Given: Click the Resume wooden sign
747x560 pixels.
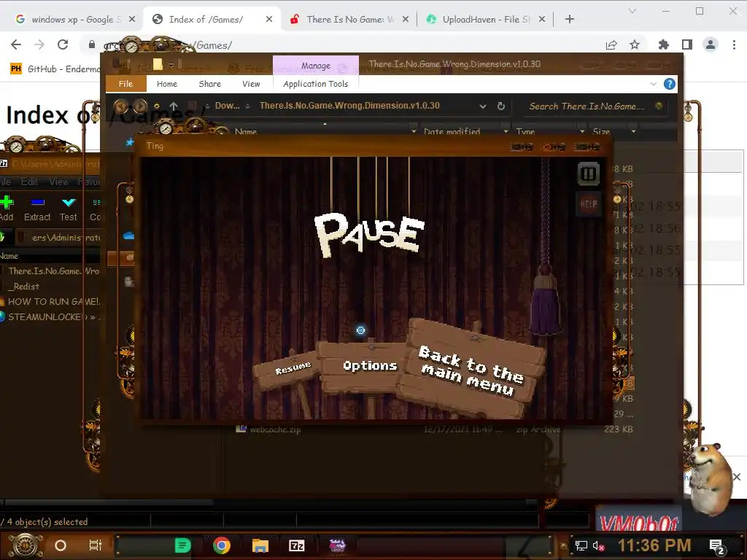Looking at the screenshot, I should (x=293, y=368).
